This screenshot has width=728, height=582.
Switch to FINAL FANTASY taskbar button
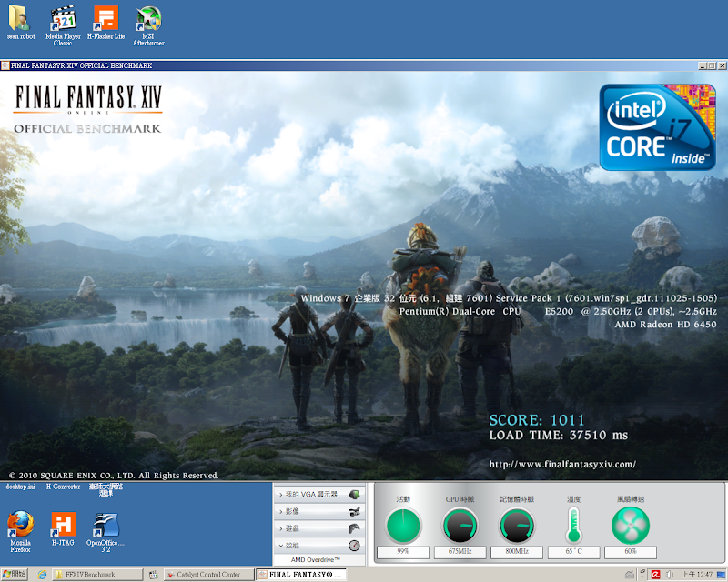tap(301, 575)
